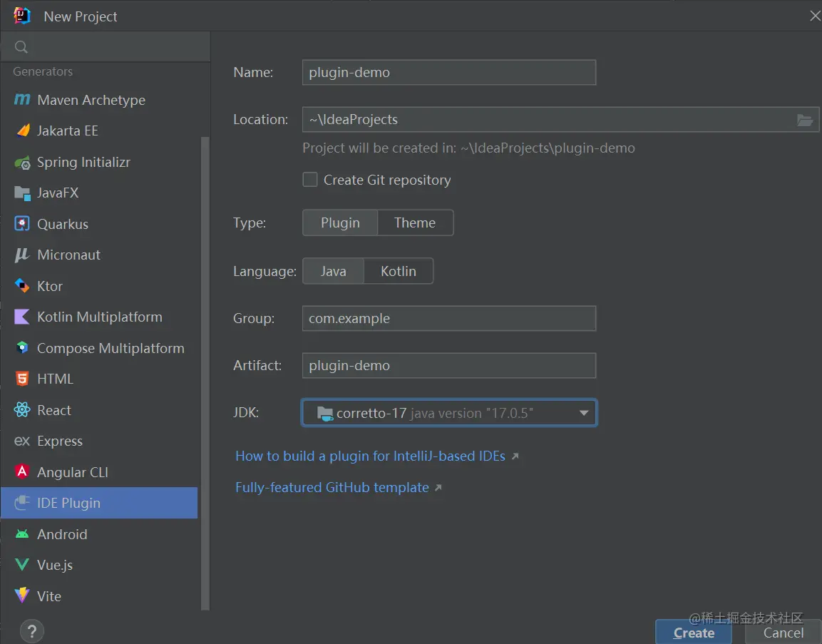Click the Micronaut mu icon
Image resolution: width=822 pixels, height=644 pixels.
click(22, 255)
